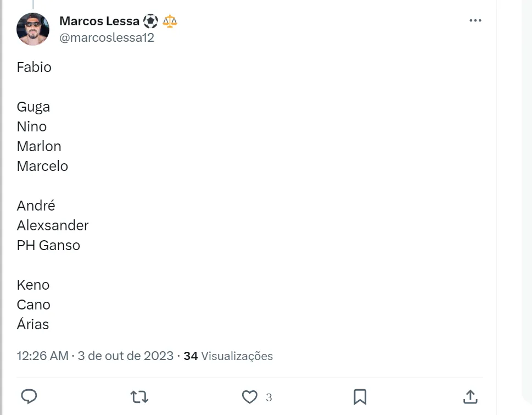Open the @marcoslessa12 handle link

click(107, 37)
